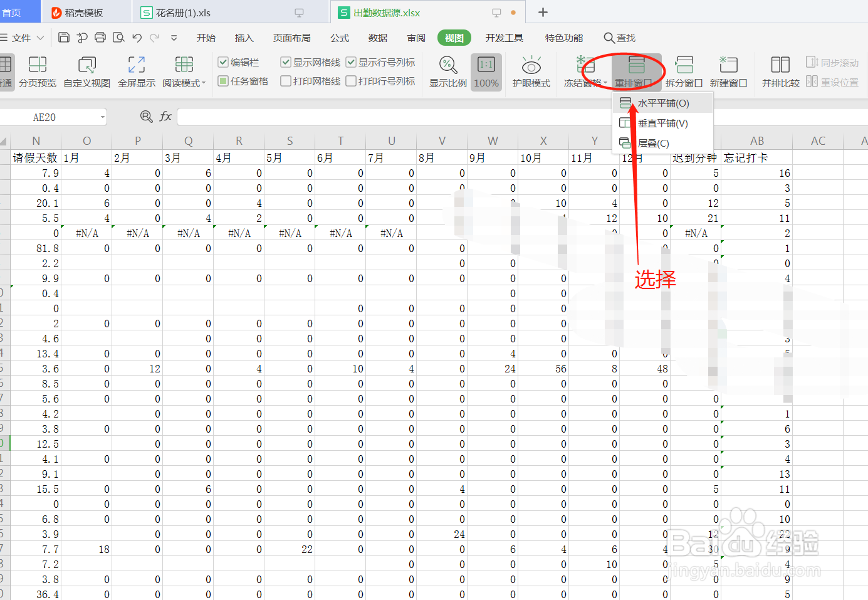The height and width of the screenshot is (600, 868).
Task: Open the 数据 ribbon tab
Action: [x=378, y=38]
